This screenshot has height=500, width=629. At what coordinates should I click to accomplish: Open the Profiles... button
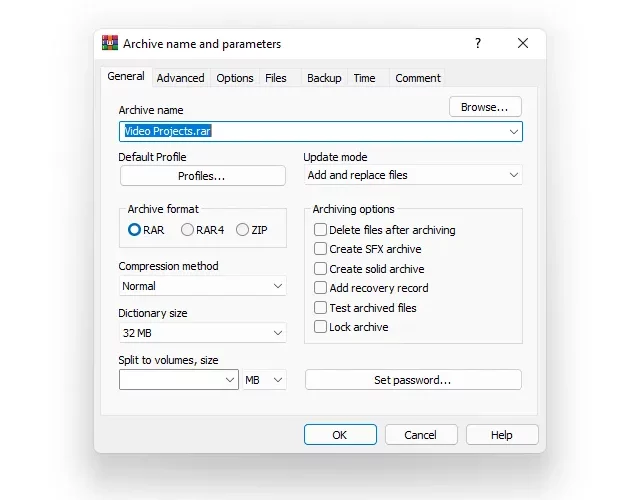pyautogui.click(x=203, y=176)
